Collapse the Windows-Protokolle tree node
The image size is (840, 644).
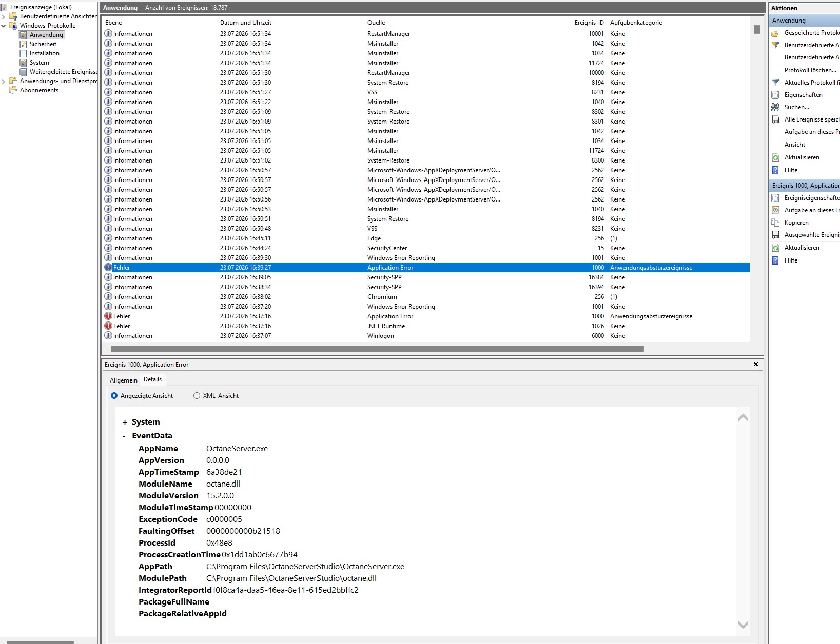pyautogui.click(x=4, y=26)
